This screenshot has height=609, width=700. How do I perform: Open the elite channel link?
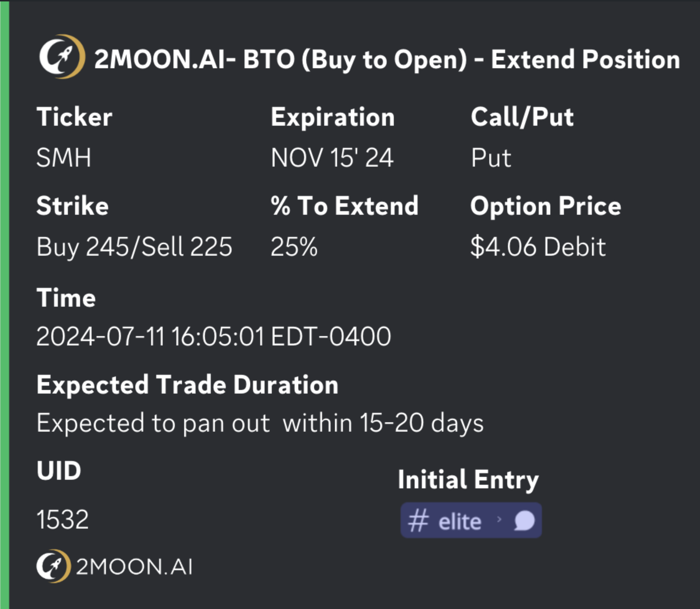tap(460, 521)
